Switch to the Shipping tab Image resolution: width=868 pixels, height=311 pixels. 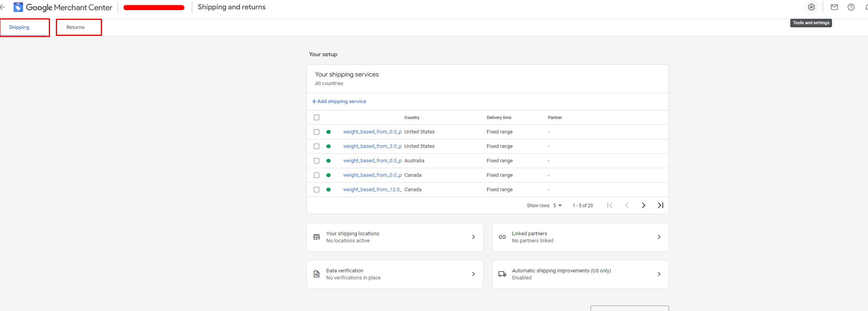19,27
